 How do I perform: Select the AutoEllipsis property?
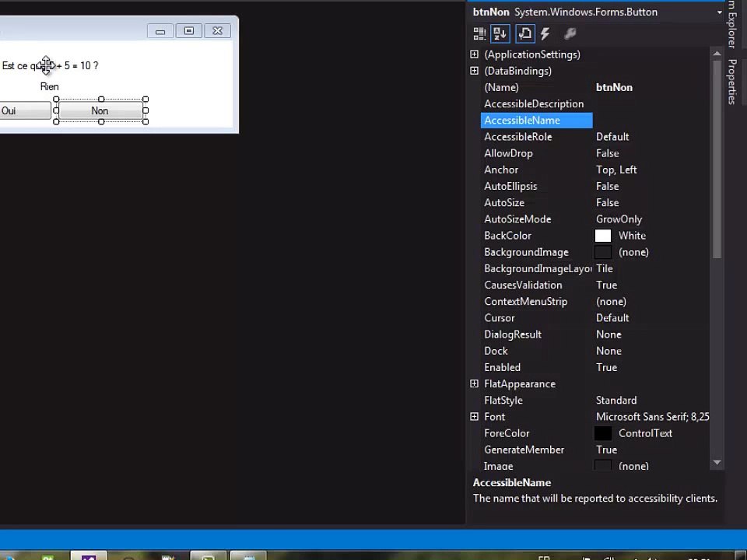click(x=510, y=186)
